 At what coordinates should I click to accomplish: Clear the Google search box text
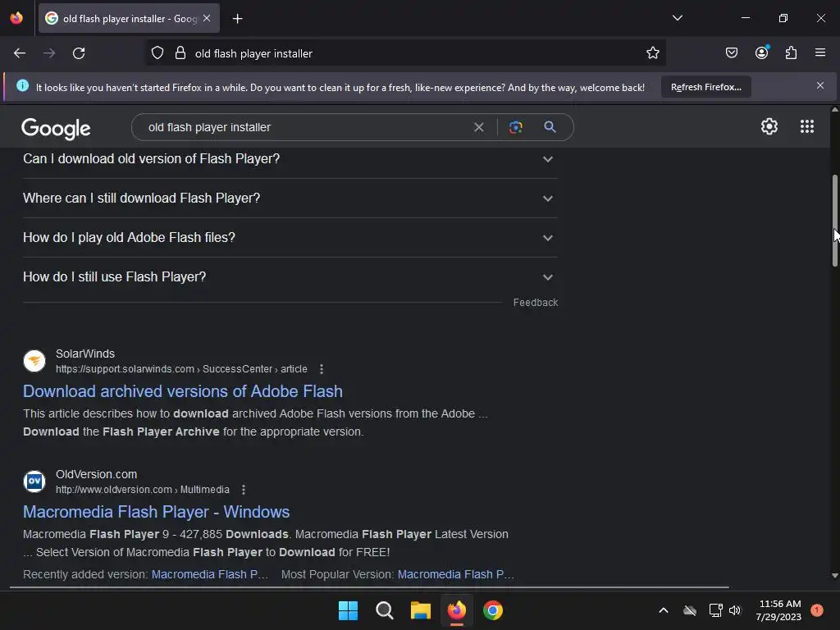point(479,127)
